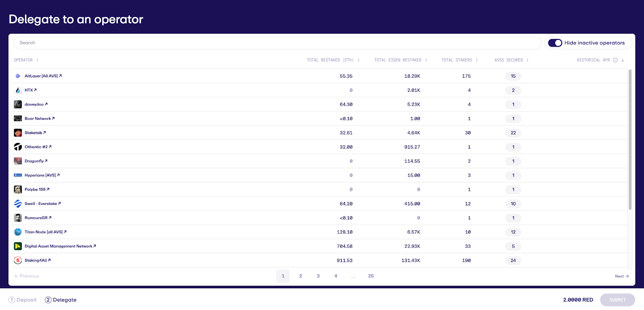Toggle Hide inactive operators switch
Image resolution: width=644 pixels, height=310 pixels.
(555, 43)
